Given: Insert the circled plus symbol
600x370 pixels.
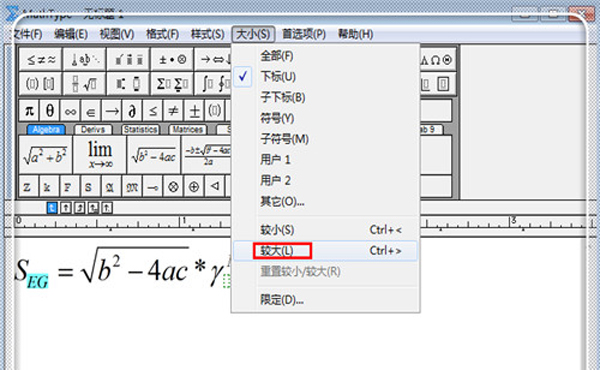Looking at the screenshot, I should click(194, 187).
